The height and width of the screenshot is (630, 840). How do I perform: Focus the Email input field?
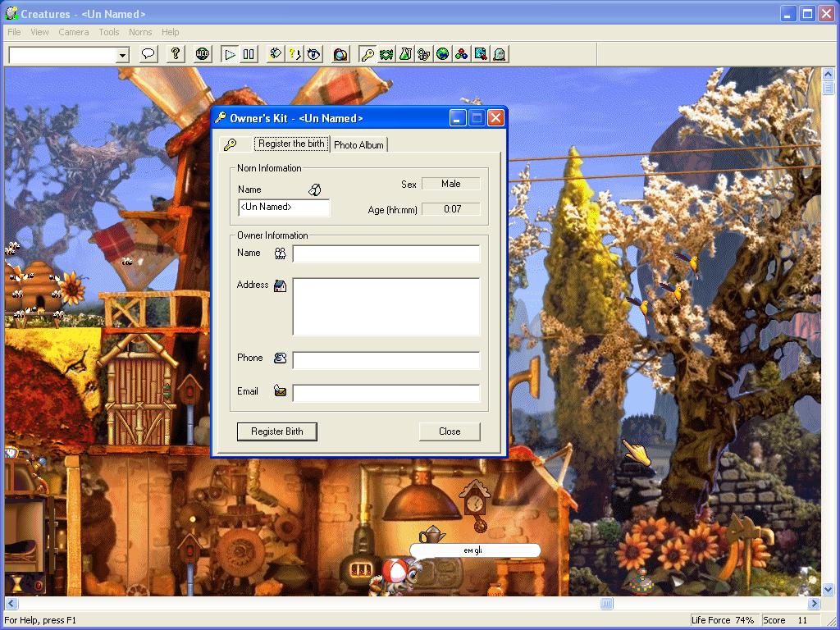[386, 393]
